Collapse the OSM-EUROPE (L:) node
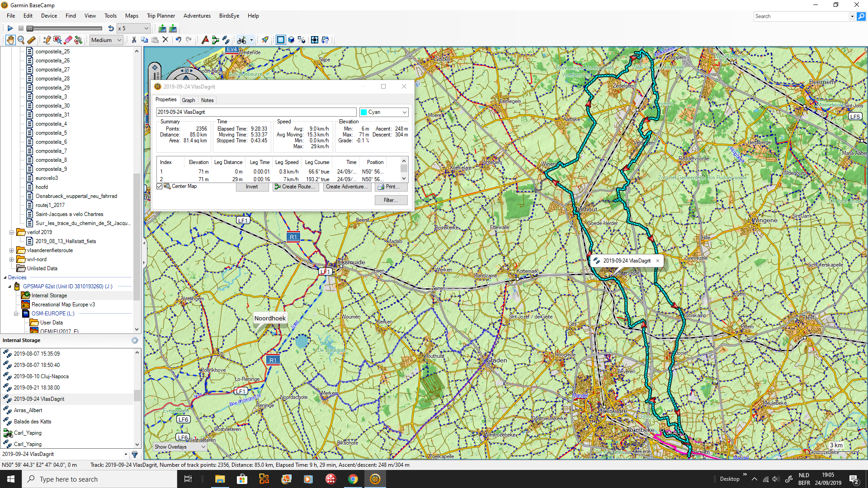 click(x=16, y=314)
